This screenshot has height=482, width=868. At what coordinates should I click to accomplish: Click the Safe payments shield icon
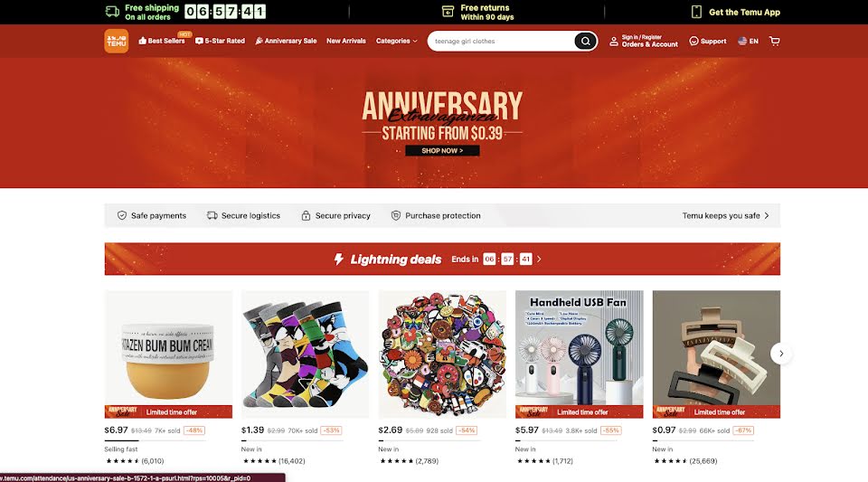tap(122, 215)
